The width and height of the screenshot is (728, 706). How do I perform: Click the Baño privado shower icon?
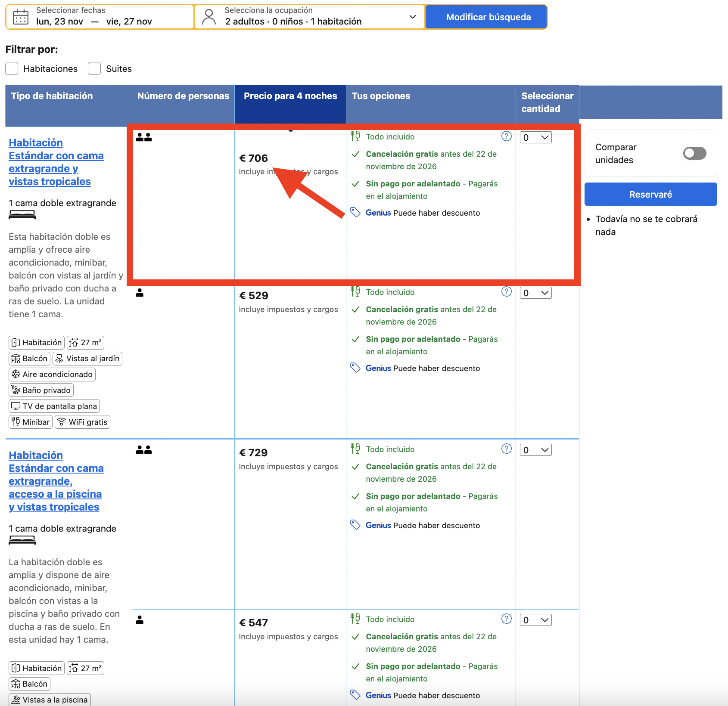click(16, 390)
